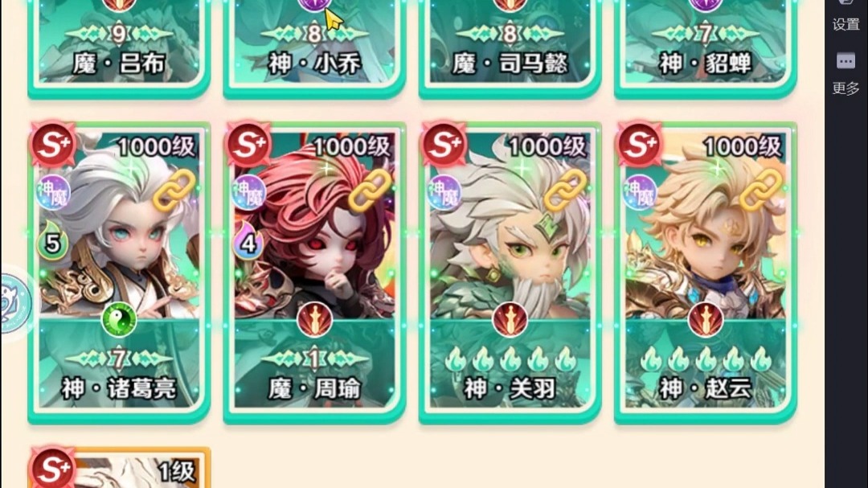Open the 更多 more menu
Viewport: 868px width, 488px height.
(845, 74)
